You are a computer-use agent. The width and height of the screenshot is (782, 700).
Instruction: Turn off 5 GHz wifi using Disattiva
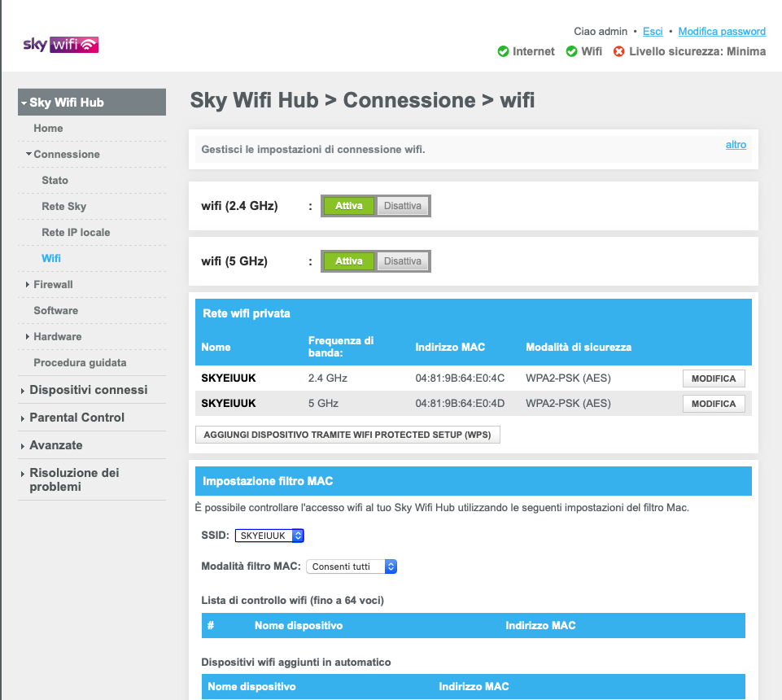tap(403, 261)
